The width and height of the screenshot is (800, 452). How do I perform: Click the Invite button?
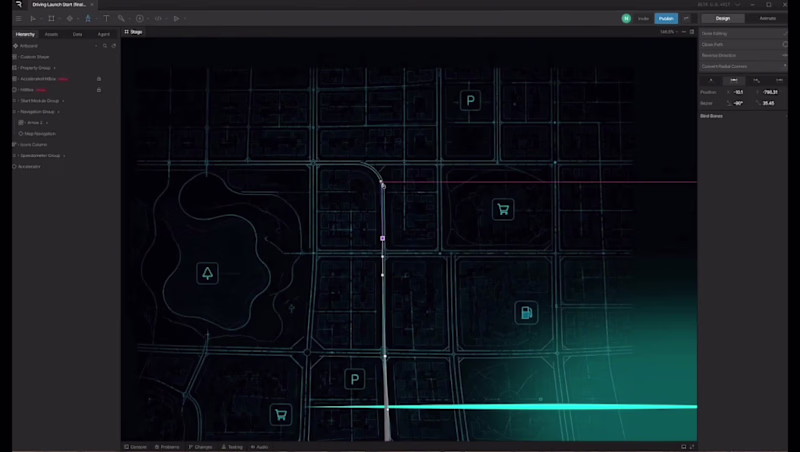[x=643, y=18]
